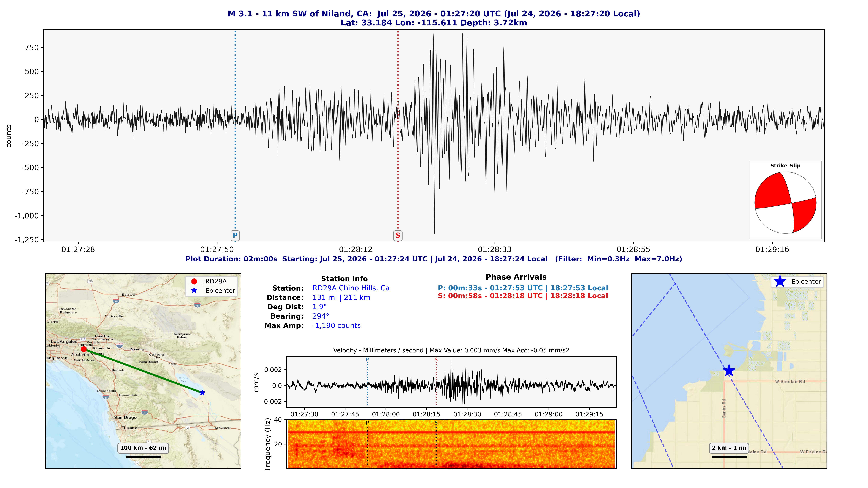Click the Tijuana label on the regional map
Image resolution: width=868 pixels, height=488 pixels.
point(129,428)
